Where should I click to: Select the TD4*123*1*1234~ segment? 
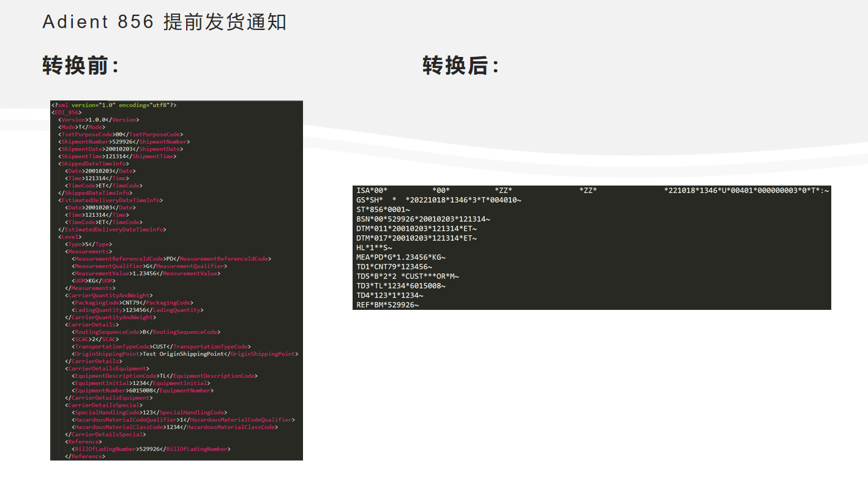tap(390, 295)
